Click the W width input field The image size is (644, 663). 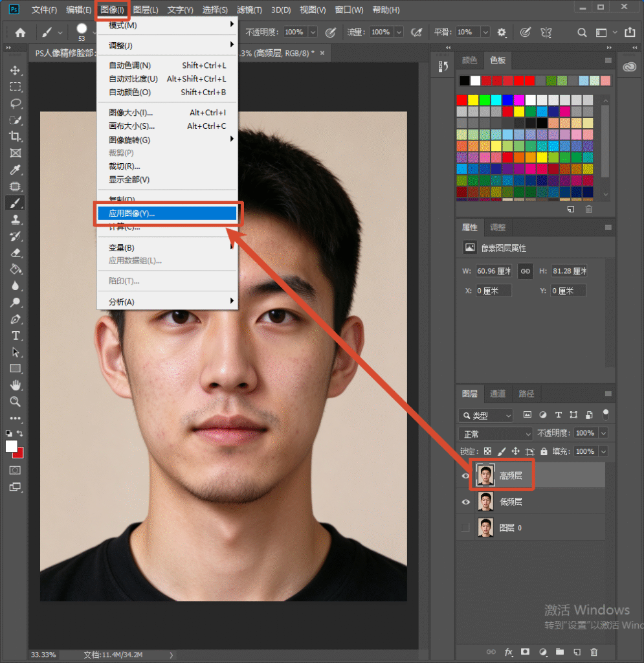coord(494,271)
